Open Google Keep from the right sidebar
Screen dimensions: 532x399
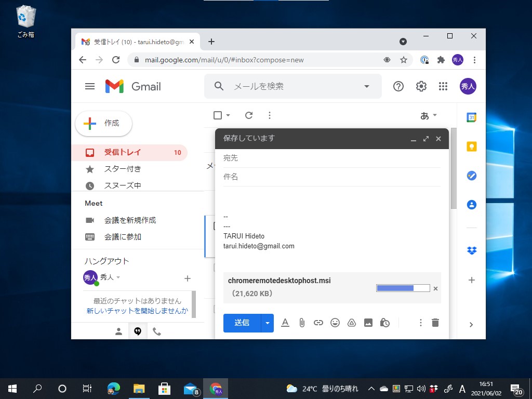(471, 146)
